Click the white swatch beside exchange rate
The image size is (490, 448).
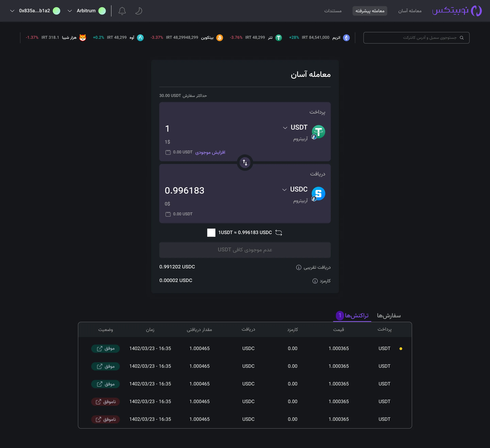click(211, 233)
